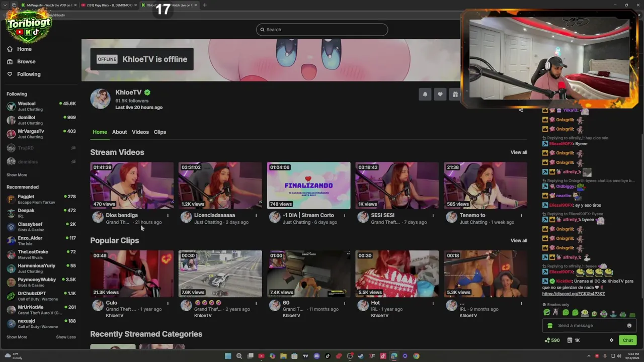The image size is (644, 362).
Task: Open the options menu for the Hot clip
Action: pos(433,303)
